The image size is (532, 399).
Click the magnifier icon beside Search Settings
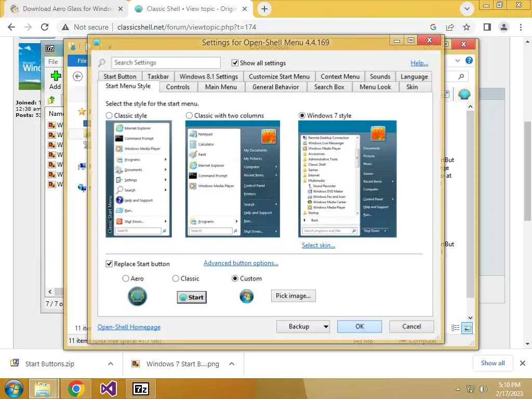pos(102,63)
